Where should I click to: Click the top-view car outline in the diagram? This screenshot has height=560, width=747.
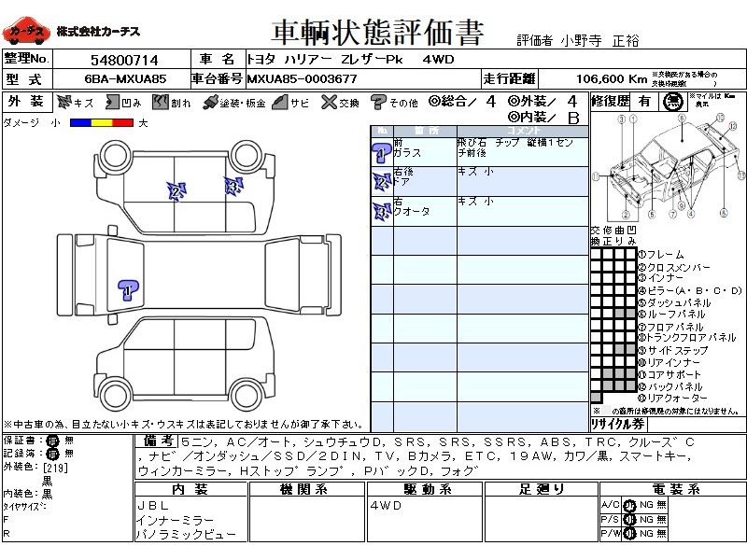click(x=199, y=275)
